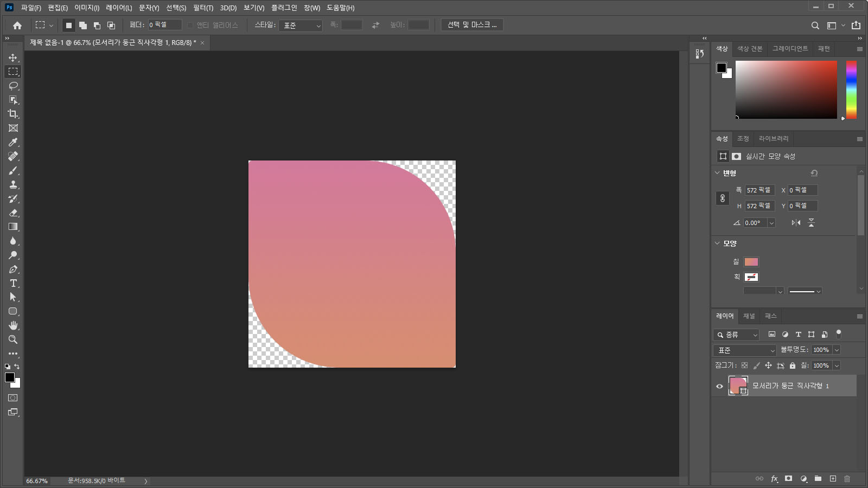Select the Eraser tool
This screenshot has width=868, height=488.
(x=13, y=213)
